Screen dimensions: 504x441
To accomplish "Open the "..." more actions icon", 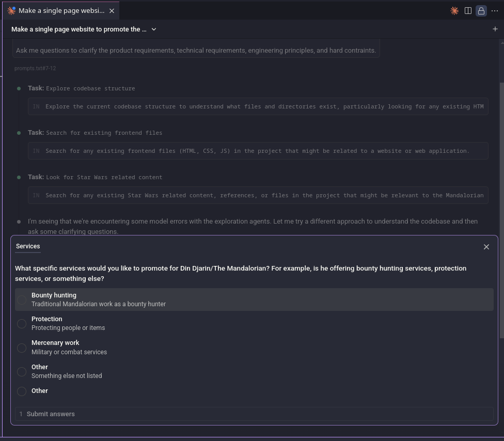I will click(495, 10).
